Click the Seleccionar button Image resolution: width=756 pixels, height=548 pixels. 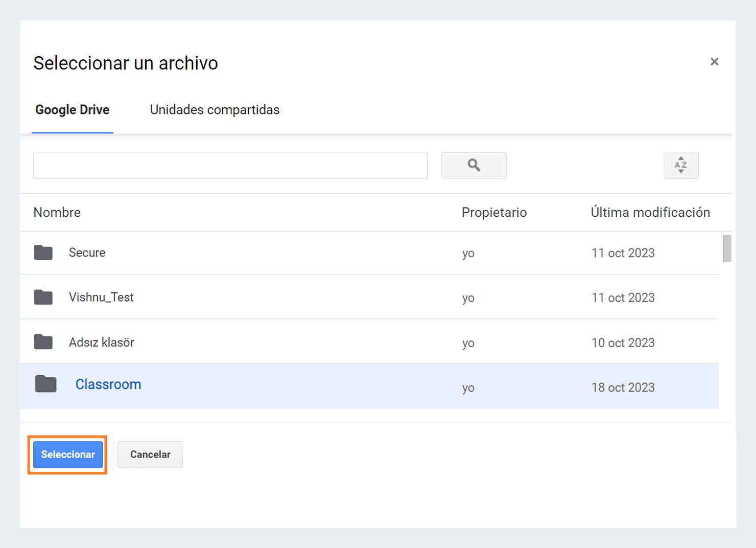68,454
